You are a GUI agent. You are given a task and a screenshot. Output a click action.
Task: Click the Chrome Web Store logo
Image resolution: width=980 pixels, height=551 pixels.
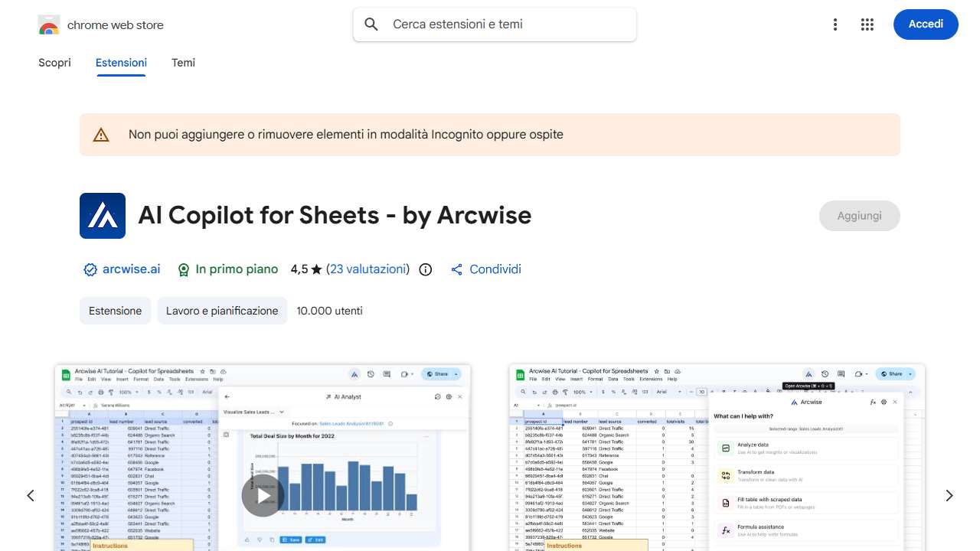point(49,24)
